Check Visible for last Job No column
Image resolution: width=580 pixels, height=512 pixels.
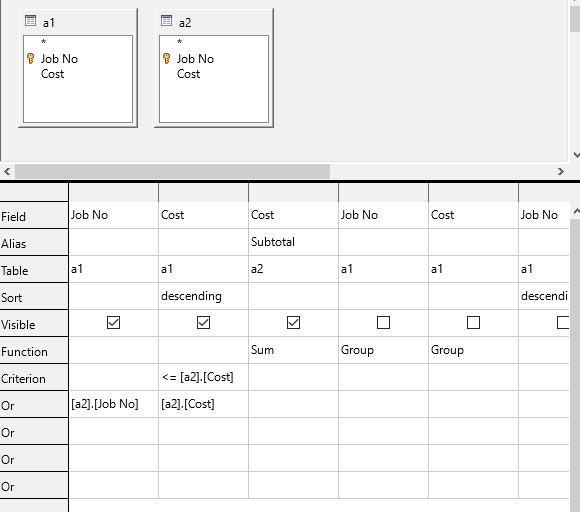point(563,323)
